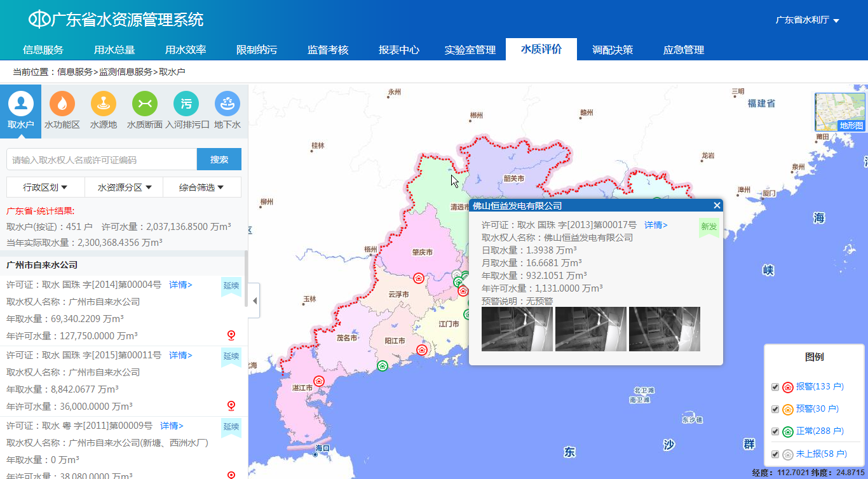868x479 pixels.
Task: Switch to the 水源地 water source icon
Action: [103, 104]
